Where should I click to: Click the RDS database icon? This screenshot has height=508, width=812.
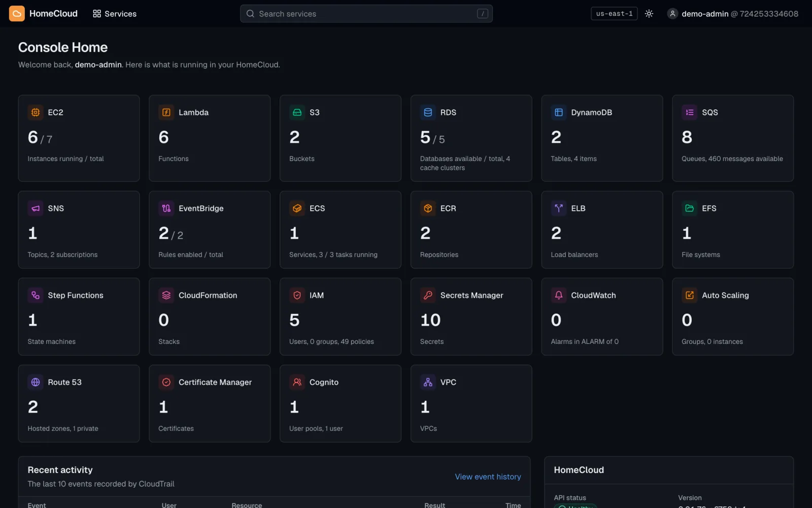pos(428,112)
